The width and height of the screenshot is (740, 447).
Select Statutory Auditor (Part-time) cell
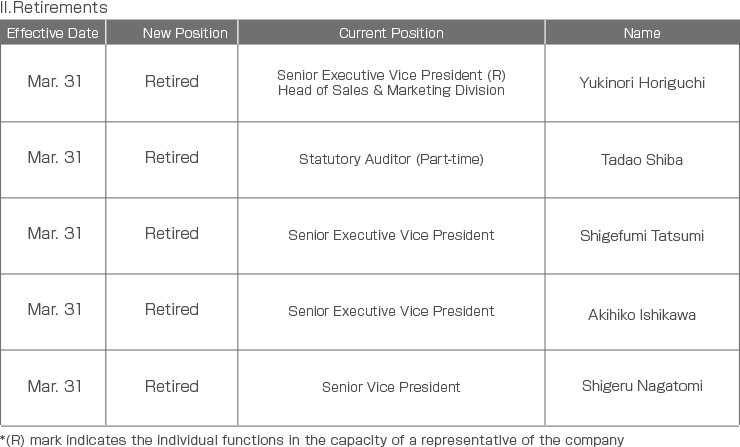pos(391,160)
